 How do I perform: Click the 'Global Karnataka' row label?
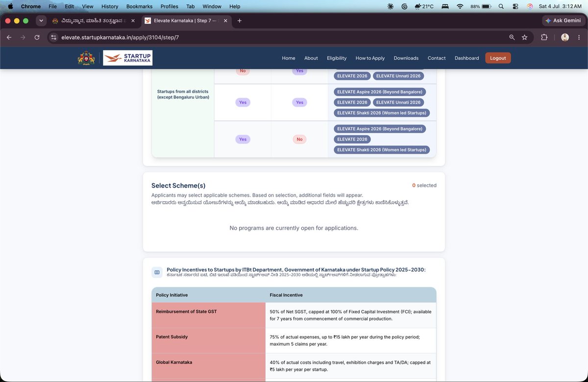pyautogui.click(x=174, y=362)
